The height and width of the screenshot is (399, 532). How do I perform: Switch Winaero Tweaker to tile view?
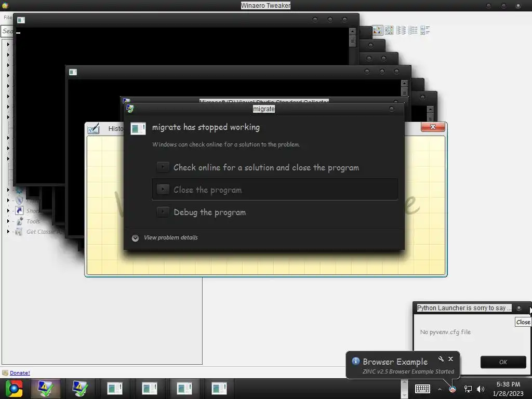425,30
